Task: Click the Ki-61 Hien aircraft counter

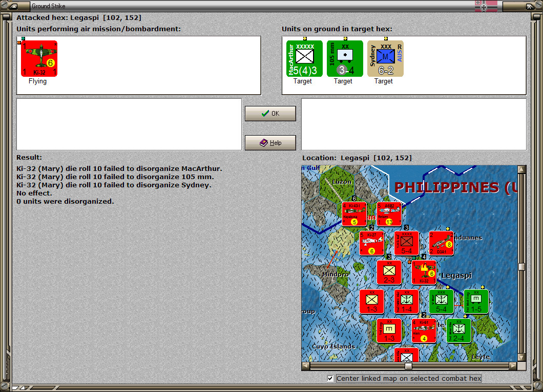Action: (424, 331)
